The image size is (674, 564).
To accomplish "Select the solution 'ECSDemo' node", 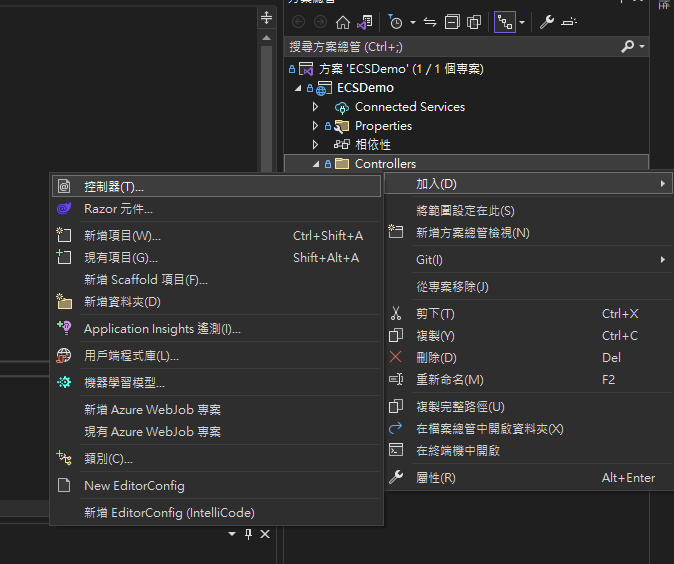I will click(401, 69).
